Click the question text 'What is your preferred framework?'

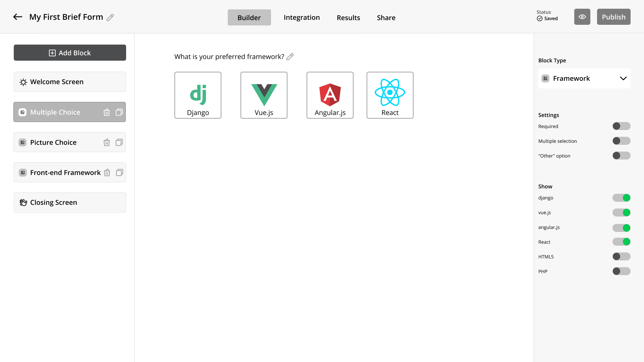pos(229,57)
